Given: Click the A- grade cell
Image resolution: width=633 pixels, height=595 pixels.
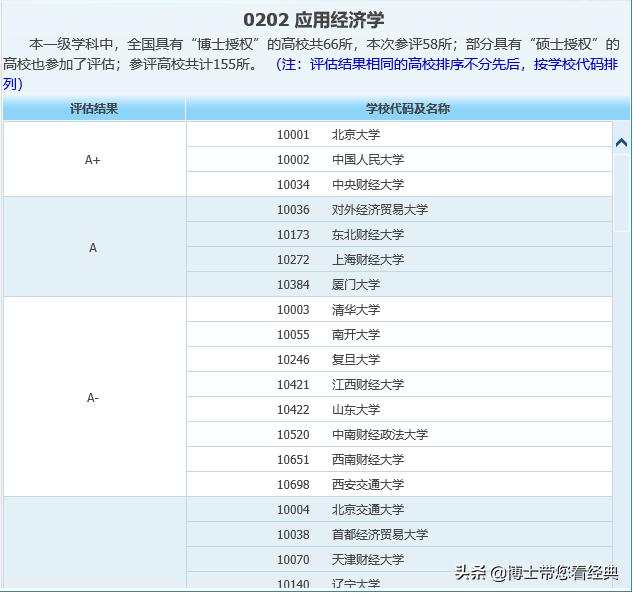Looking at the screenshot, I should (x=93, y=397).
